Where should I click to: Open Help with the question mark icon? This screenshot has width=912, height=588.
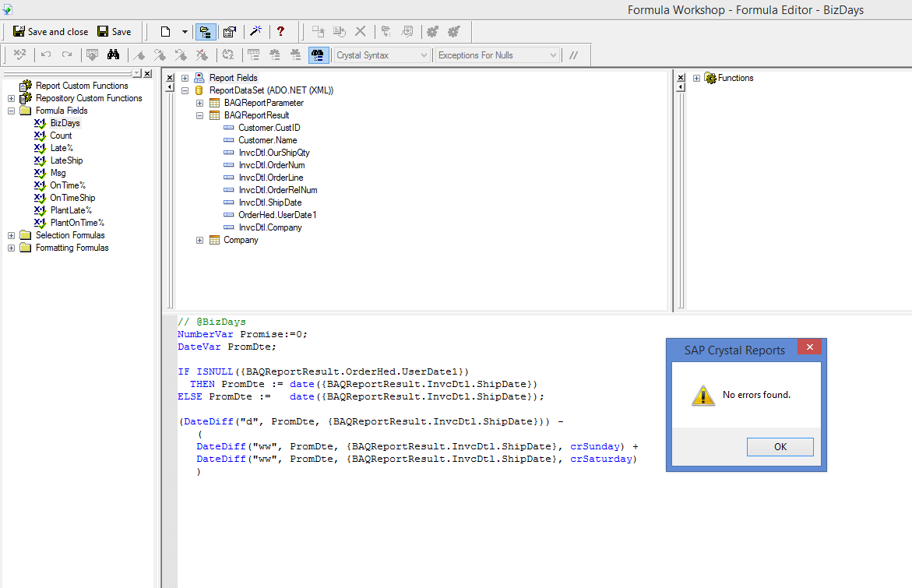pyautogui.click(x=281, y=31)
